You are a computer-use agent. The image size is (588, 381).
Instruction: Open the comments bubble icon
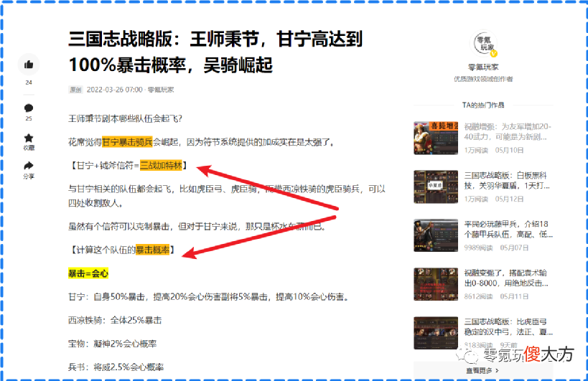29,108
